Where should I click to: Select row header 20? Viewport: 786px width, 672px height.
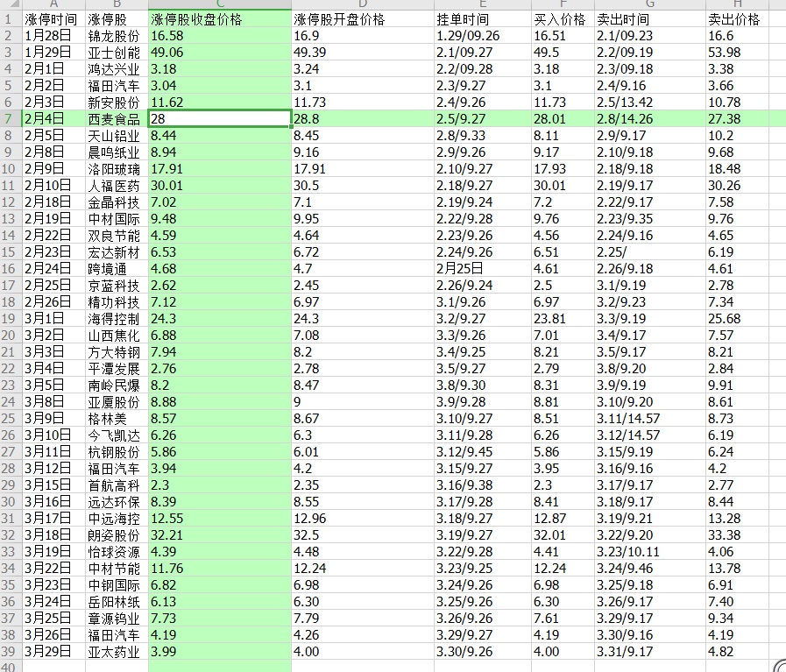coord(10,335)
